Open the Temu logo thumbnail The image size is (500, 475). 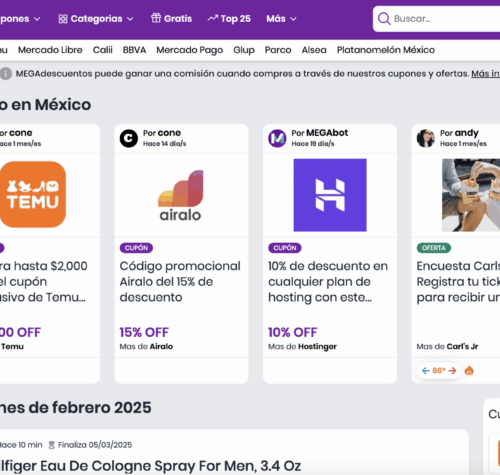tap(33, 195)
